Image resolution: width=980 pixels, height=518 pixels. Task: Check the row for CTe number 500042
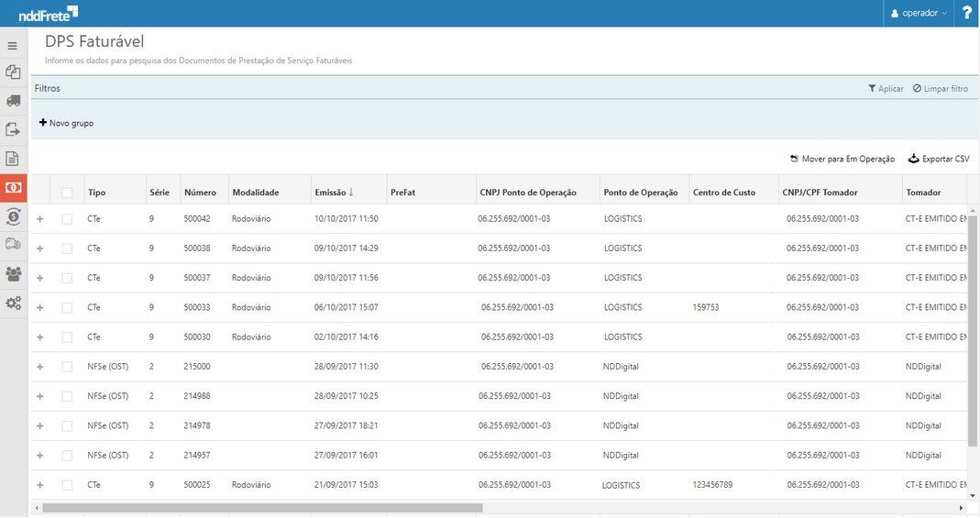67,219
